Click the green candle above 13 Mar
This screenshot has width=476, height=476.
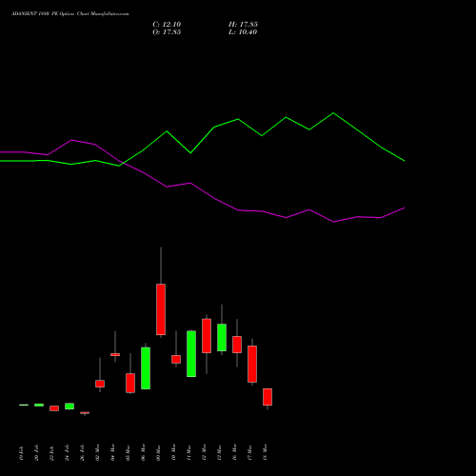click(222, 337)
